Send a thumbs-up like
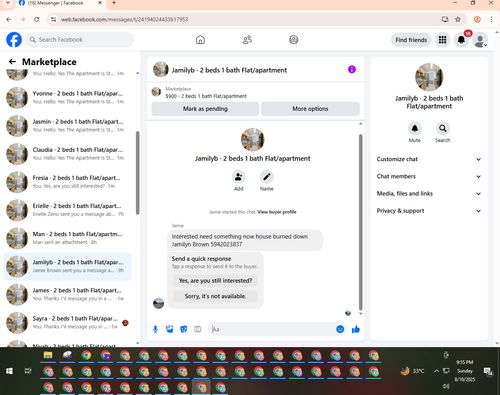Image resolution: width=500 pixels, height=395 pixels. pos(356,329)
